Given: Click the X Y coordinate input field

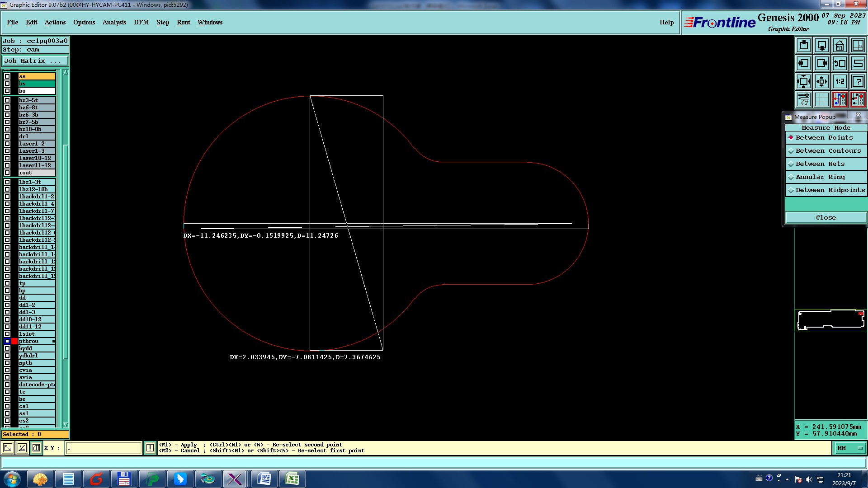Looking at the screenshot, I should point(104,448).
